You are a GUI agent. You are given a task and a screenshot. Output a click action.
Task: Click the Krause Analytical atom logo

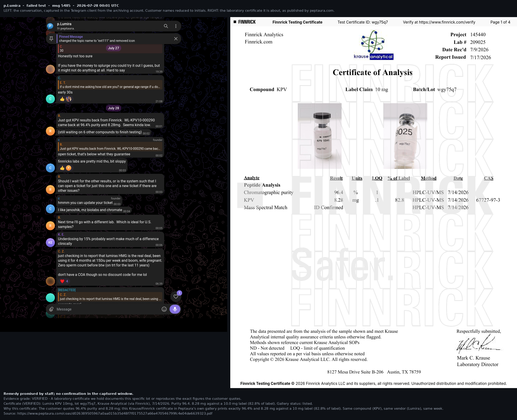click(373, 45)
